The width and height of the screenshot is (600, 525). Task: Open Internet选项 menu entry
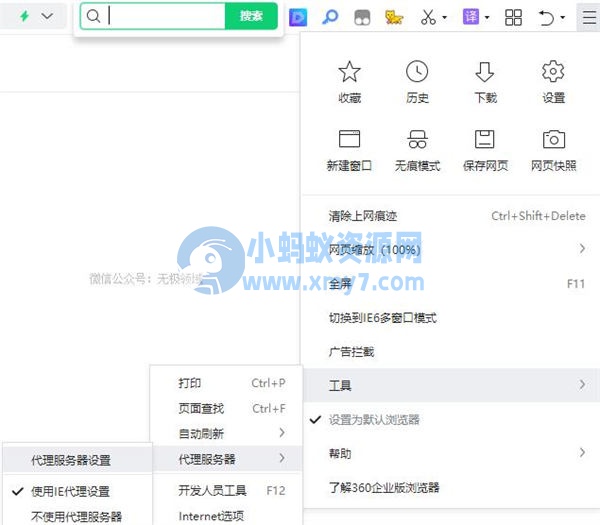click(x=227, y=516)
